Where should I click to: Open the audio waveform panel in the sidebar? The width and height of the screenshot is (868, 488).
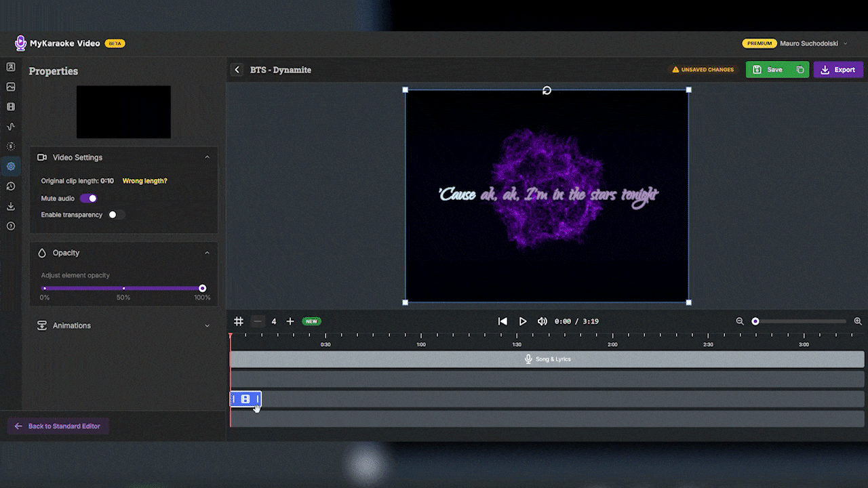pos(10,126)
